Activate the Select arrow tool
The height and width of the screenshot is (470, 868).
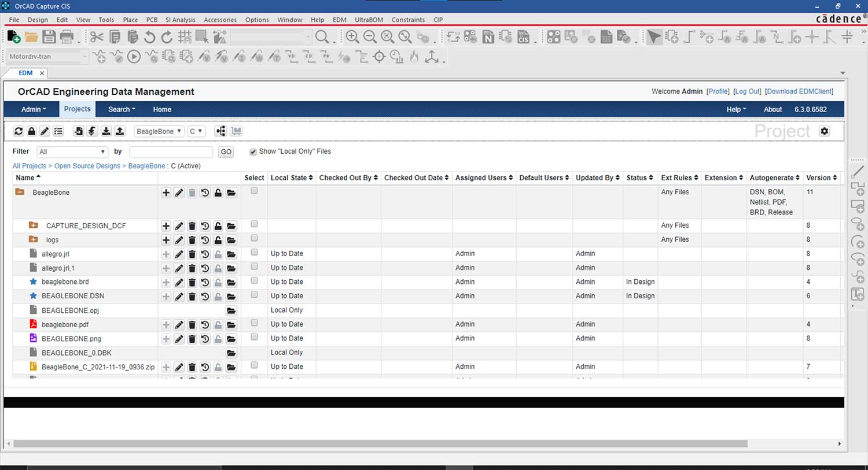654,37
